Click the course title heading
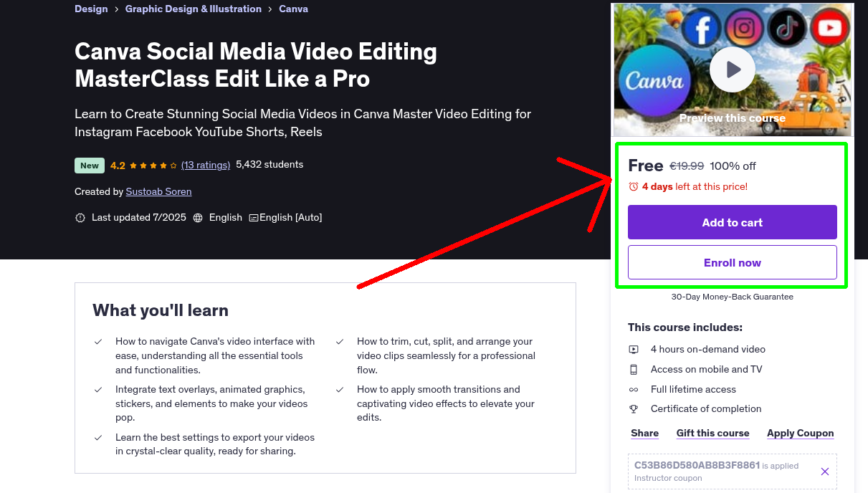The image size is (868, 493). point(256,64)
